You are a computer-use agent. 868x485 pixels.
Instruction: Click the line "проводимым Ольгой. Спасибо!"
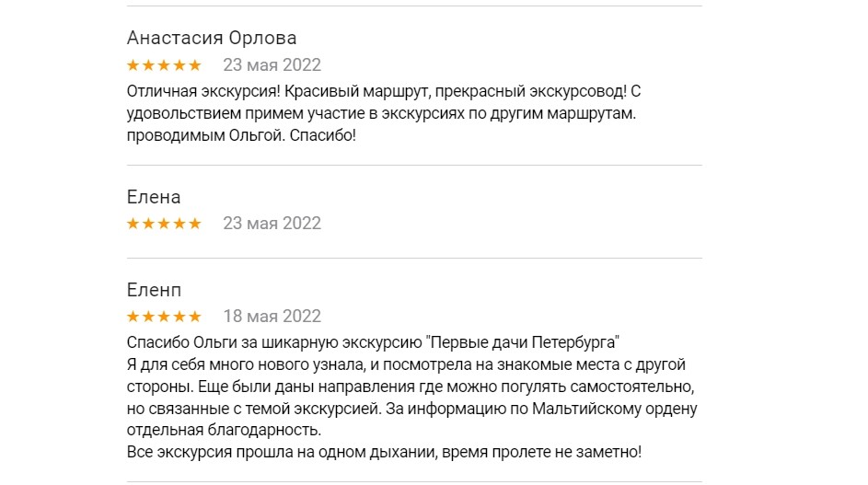click(240, 134)
